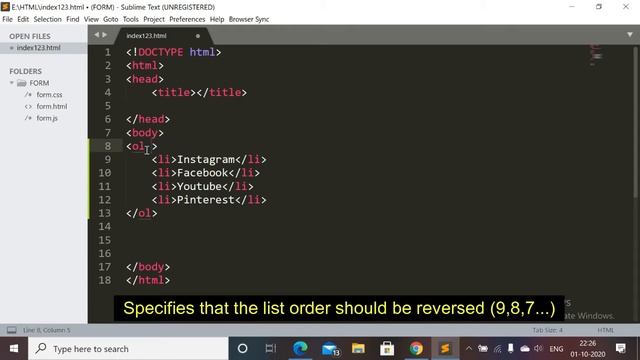Open the File menu

point(7,19)
